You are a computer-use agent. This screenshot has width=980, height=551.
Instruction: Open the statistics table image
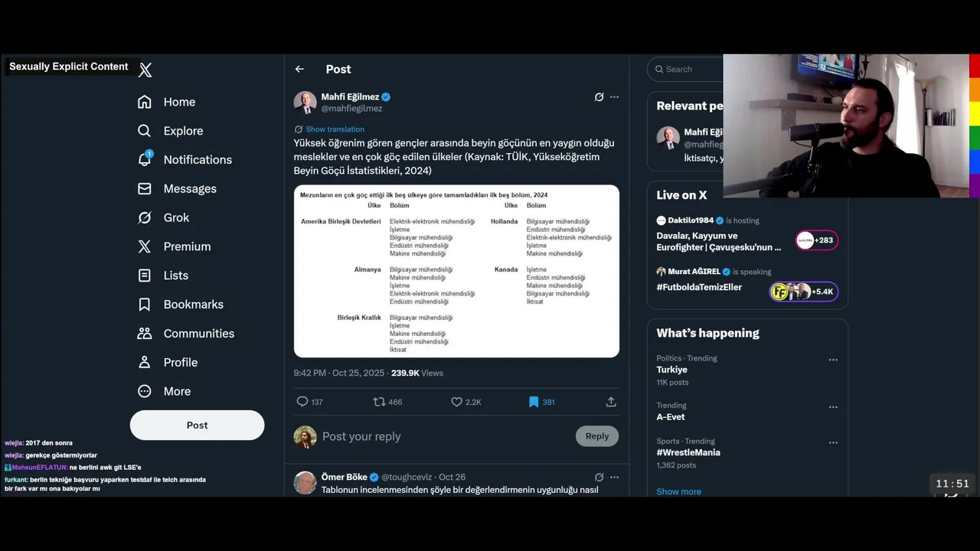456,271
